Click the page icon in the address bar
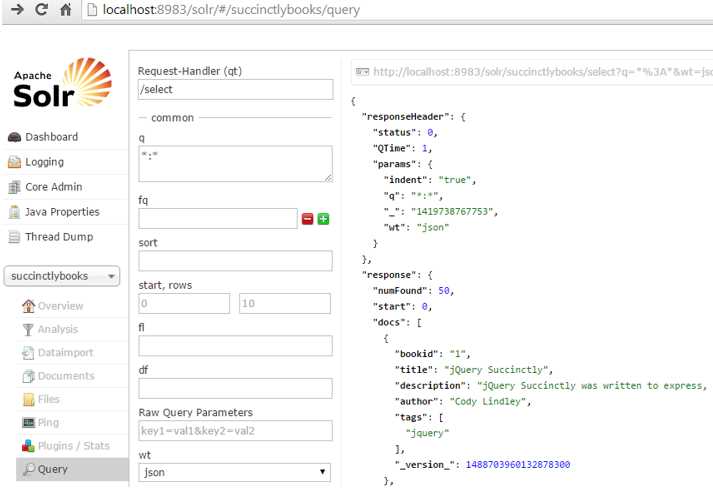The image size is (713, 492). point(92,10)
